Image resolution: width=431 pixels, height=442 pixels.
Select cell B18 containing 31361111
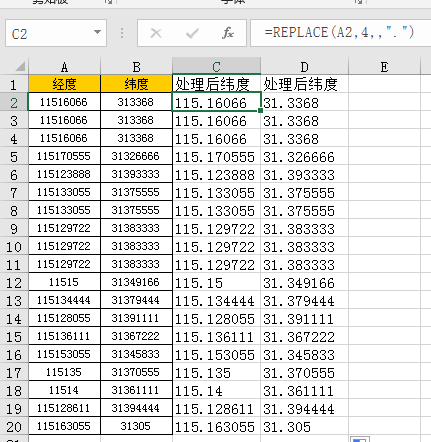[x=136, y=390]
